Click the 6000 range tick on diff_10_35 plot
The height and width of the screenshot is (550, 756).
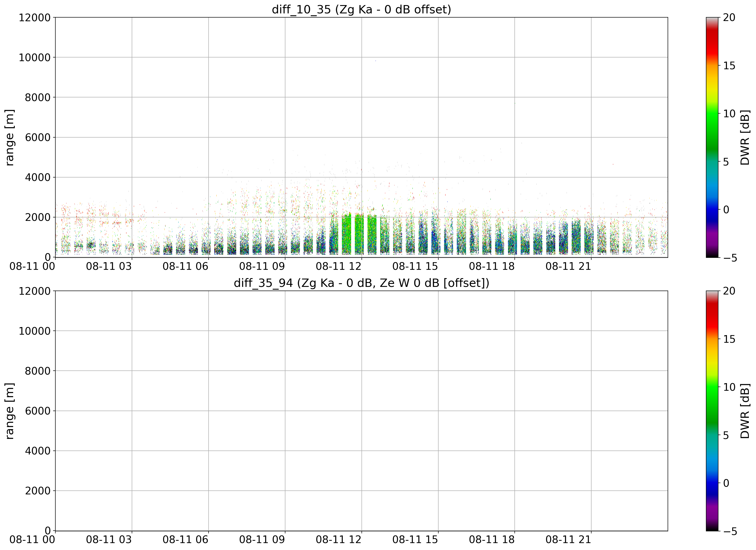(x=38, y=137)
